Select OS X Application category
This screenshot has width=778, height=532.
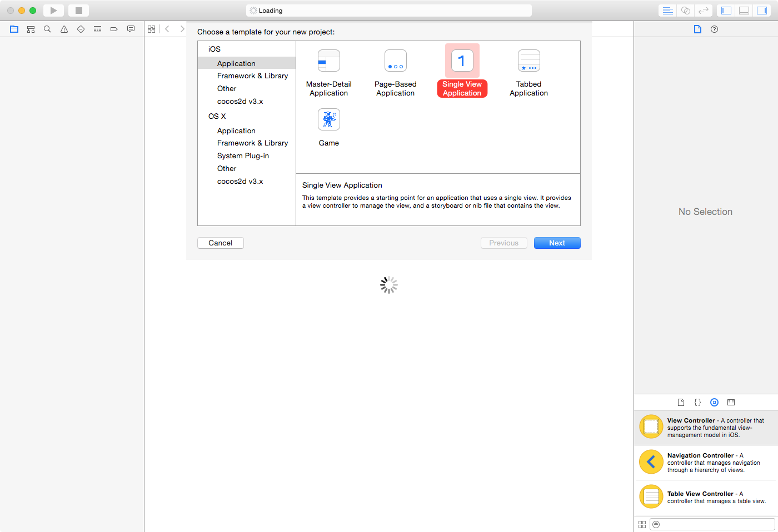(247, 131)
